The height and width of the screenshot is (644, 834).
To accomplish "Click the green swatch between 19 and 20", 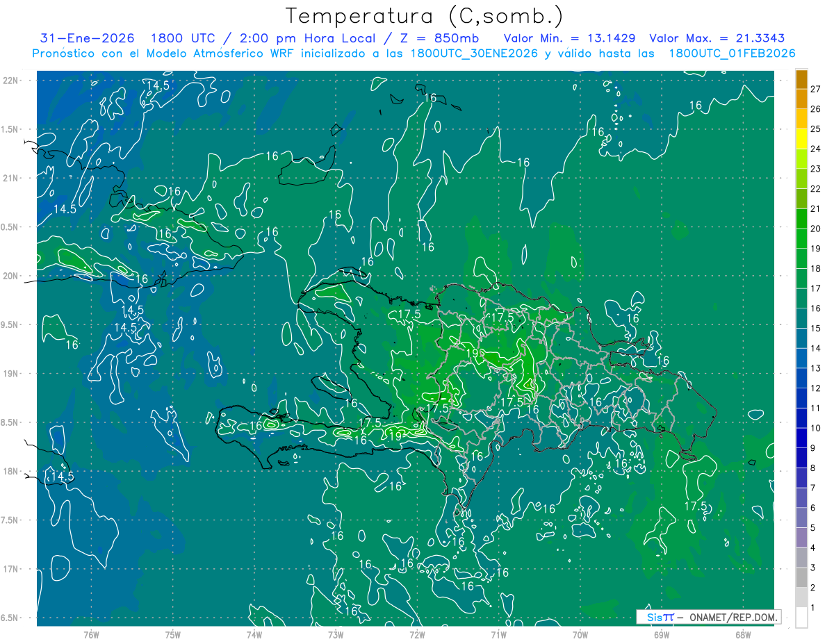I will point(801,239).
